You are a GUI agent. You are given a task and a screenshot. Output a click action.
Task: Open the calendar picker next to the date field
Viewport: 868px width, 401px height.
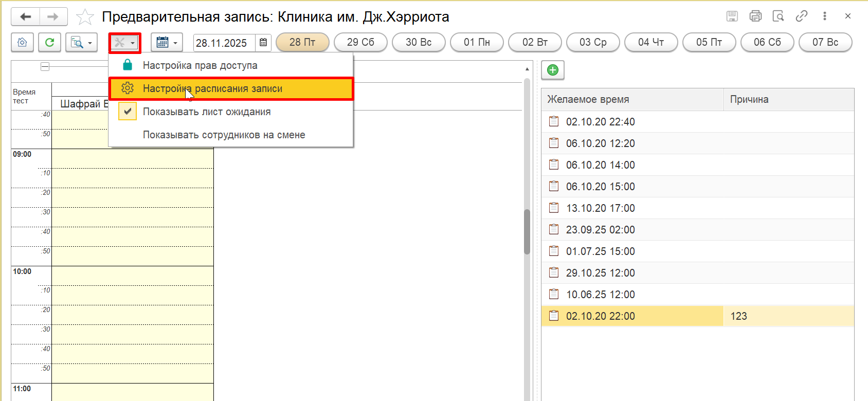click(x=263, y=43)
